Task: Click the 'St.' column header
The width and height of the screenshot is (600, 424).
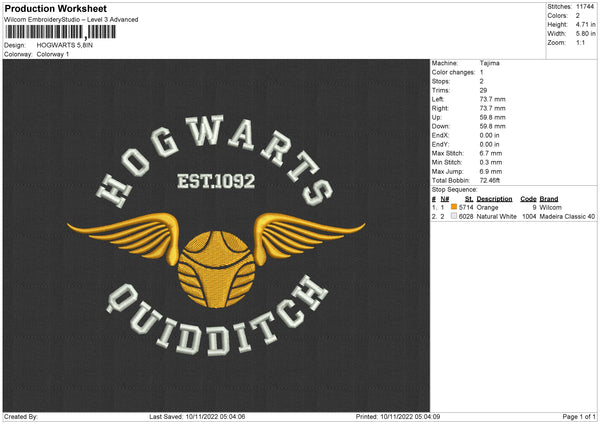Action: coord(469,199)
